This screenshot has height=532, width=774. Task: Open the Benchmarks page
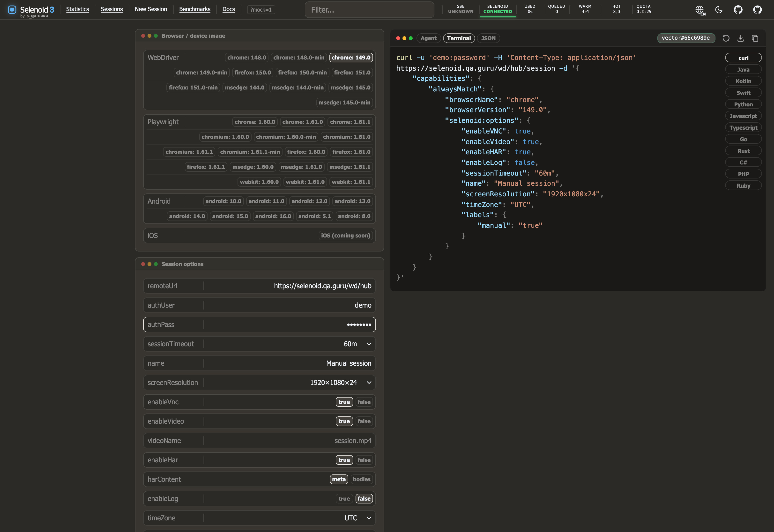[x=195, y=9]
